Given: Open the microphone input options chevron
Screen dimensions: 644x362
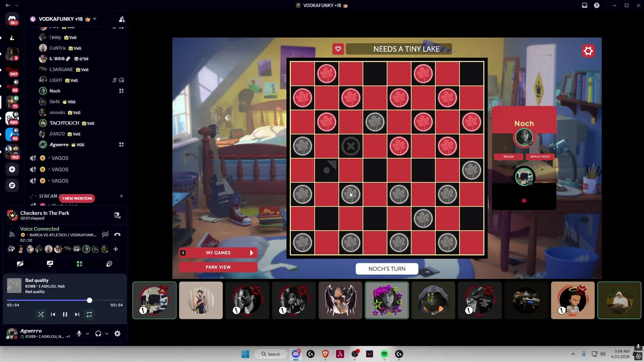Looking at the screenshot, I should coord(87,333).
